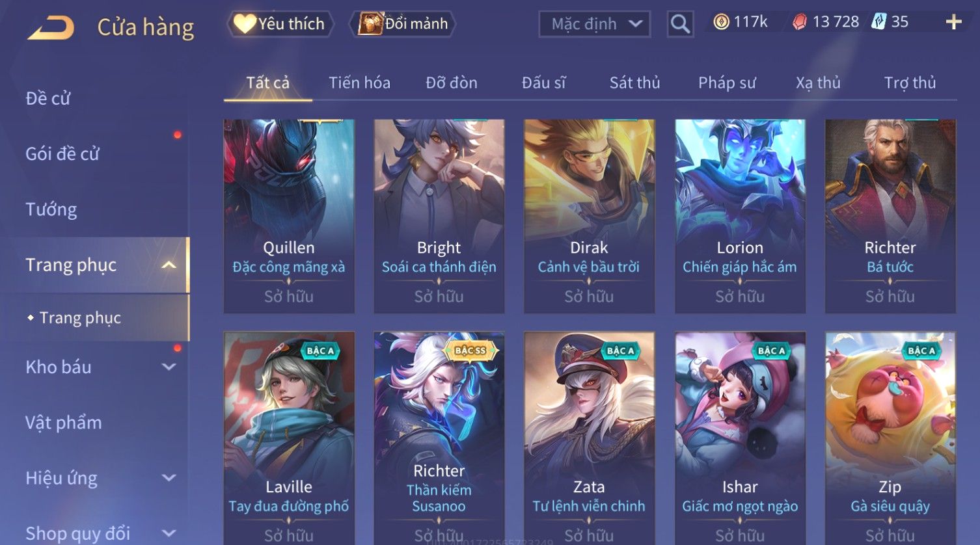Open the Mặc định sort dropdown
This screenshot has width=980, height=545.
click(594, 24)
